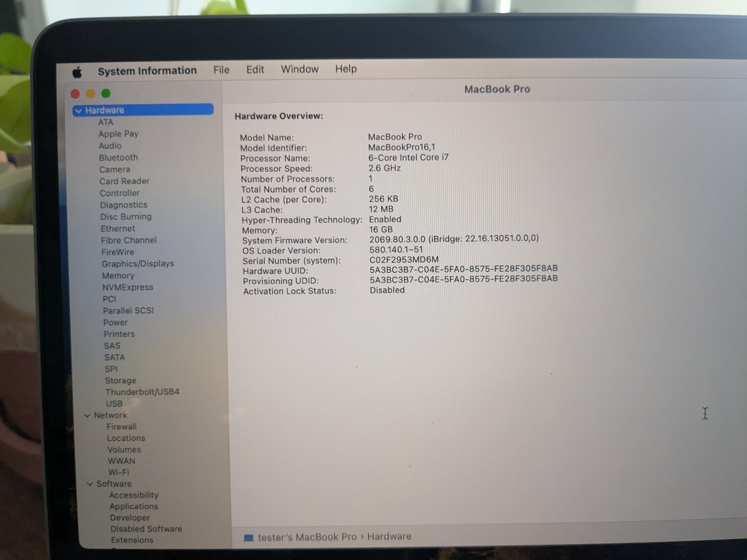The height and width of the screenshot is (560, 747).
Task: Select Disc Burning in the sidebar
Action: click(x=126, y=217)
